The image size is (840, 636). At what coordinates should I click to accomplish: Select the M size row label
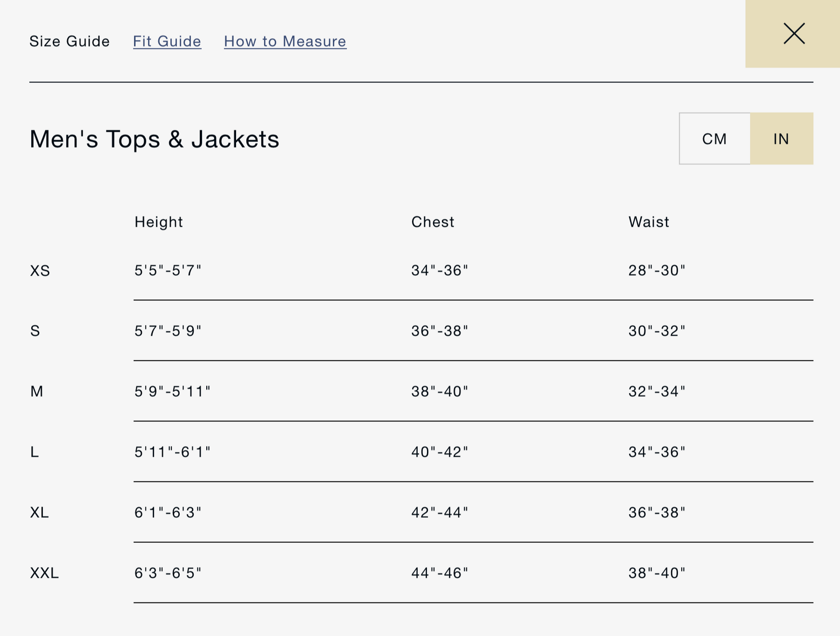(37, 391)
